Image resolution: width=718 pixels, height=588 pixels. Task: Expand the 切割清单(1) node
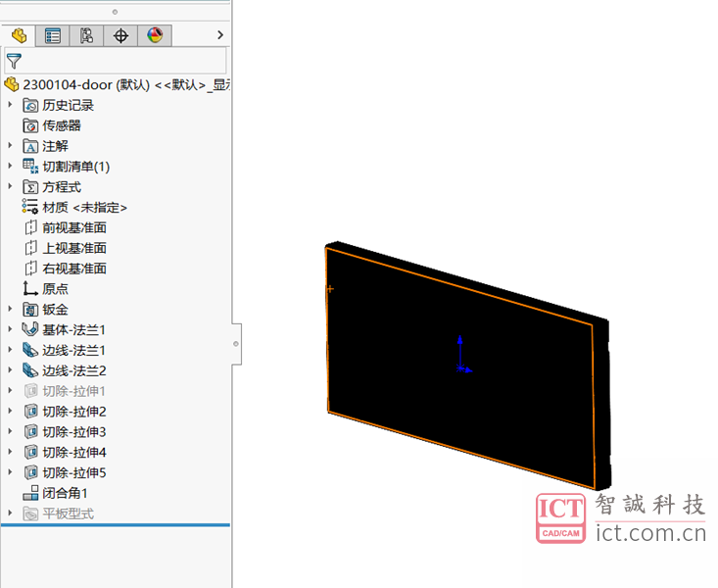[10, 166]
